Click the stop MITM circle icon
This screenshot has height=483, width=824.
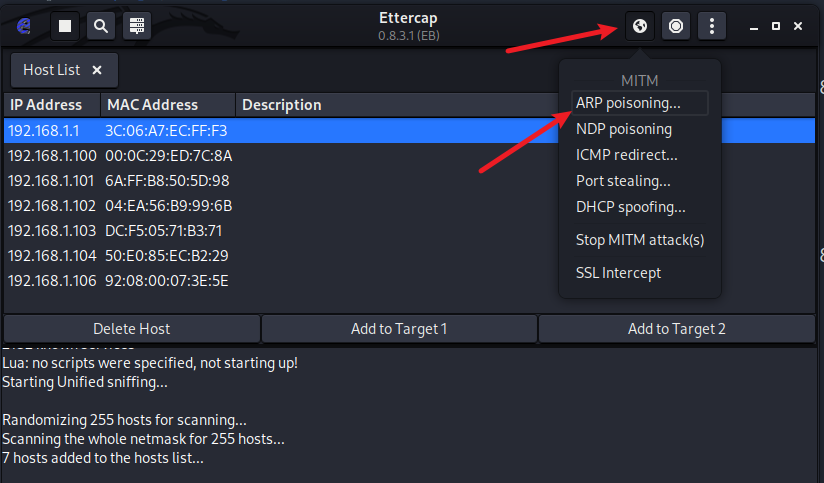(x=676, y=26)
